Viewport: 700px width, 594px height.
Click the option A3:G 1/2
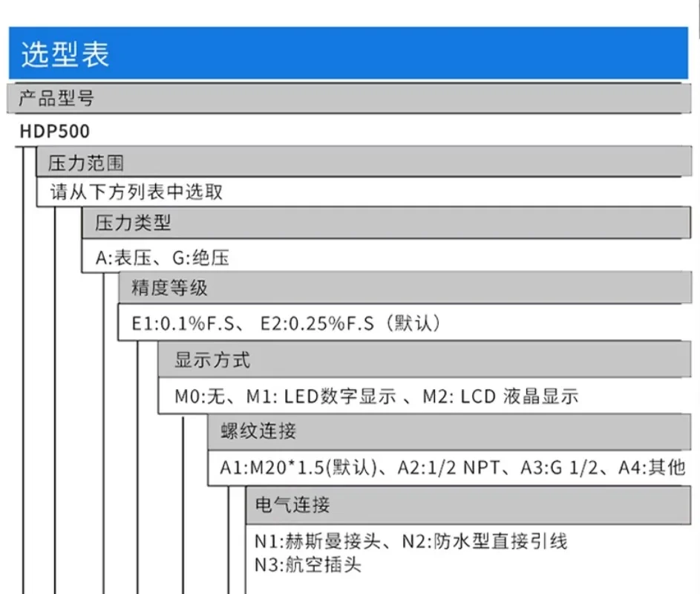[559, 468]
